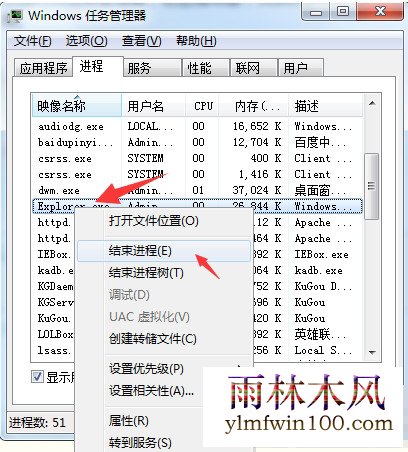Click the 进程数: 51 status bar entry
408x452 pixels.
[37, 423]
